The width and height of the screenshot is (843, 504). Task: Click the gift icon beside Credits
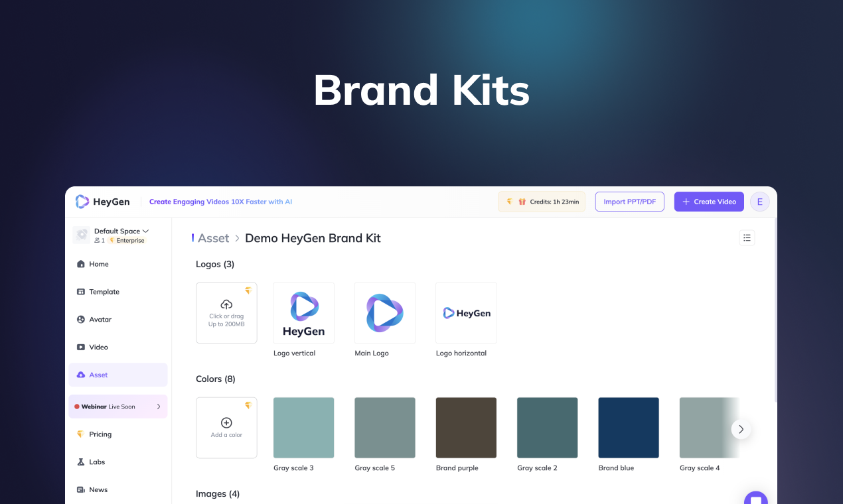[x=522, y=202]
